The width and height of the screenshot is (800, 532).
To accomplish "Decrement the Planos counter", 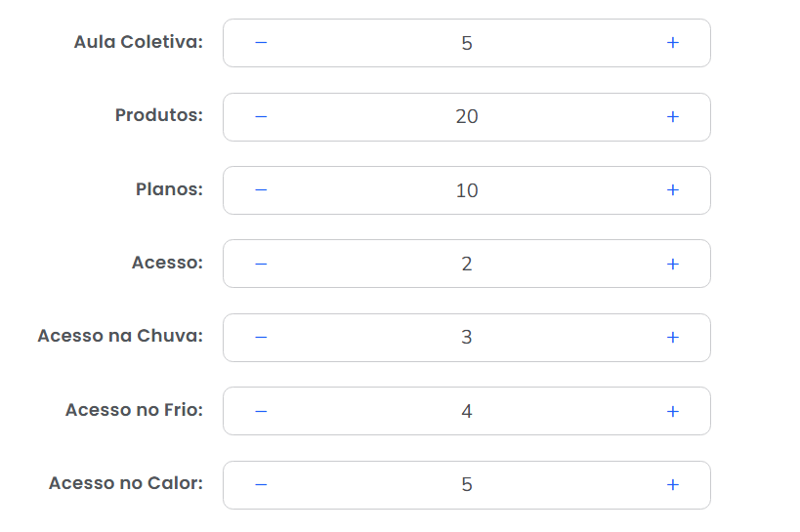I will click(261, 190).
